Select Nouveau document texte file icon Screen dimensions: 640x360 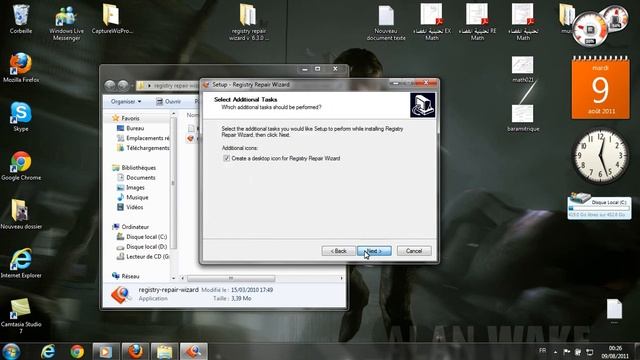click(386, 23)
